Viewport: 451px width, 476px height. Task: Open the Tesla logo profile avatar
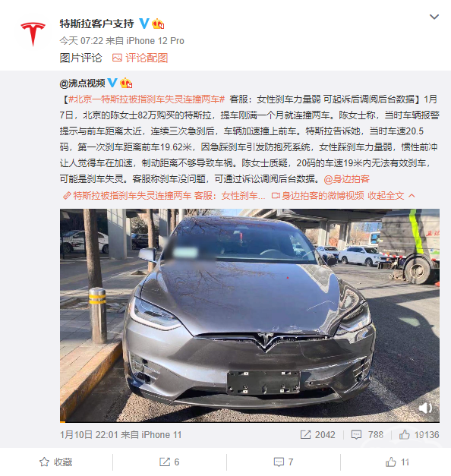[x=33, y=32]
